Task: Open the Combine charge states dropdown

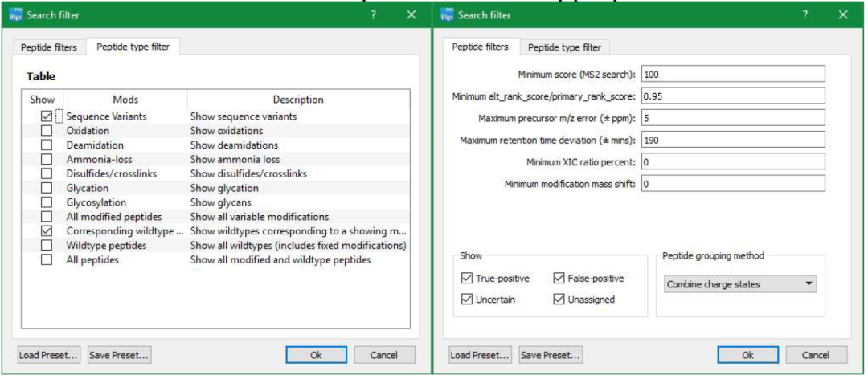Action: click(740, 284)
